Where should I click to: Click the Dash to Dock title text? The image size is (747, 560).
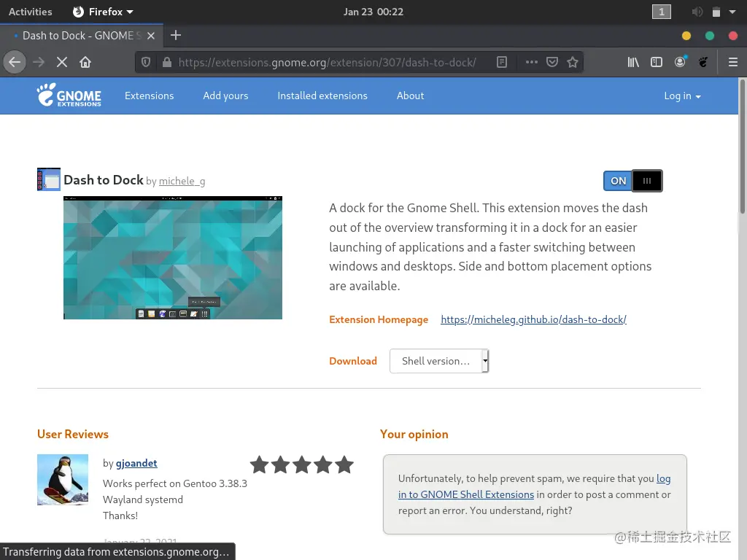point(104,180)
